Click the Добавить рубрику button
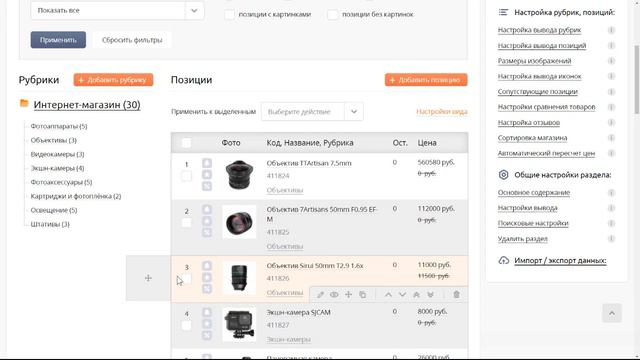 pyautogui.click(x=113, y=80)
